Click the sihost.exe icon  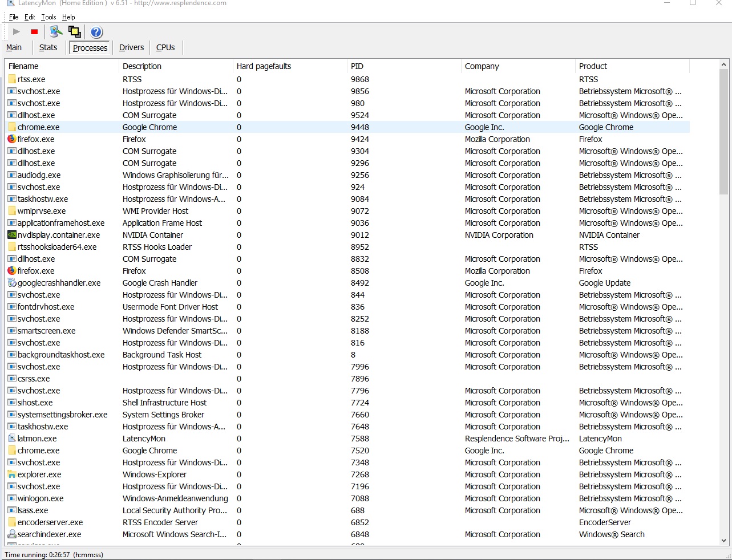[x=12, y=403]
